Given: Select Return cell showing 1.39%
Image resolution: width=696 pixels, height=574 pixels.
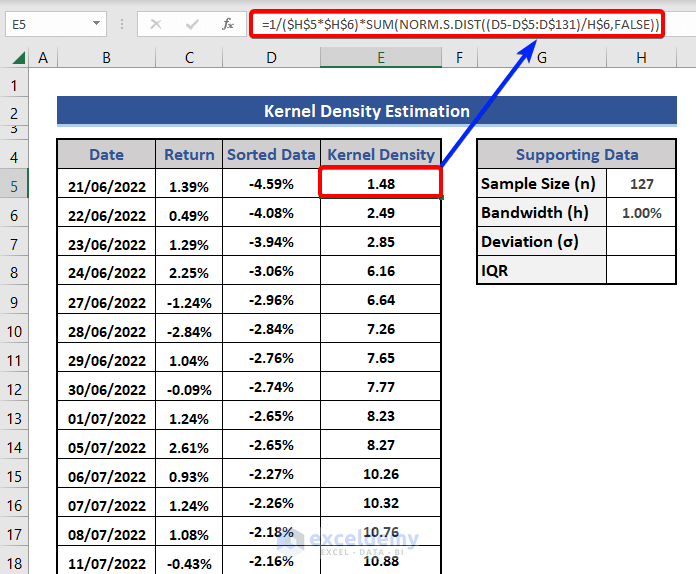Looking at the screenshot, I should pyautogui.click(x=189, y=184).
